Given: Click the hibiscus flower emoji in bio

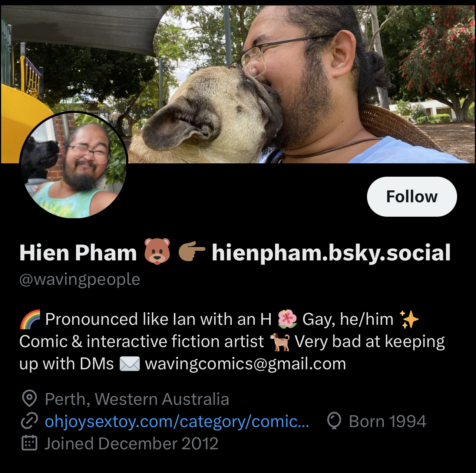Looking at the screenshot, I should coord(287,319).
